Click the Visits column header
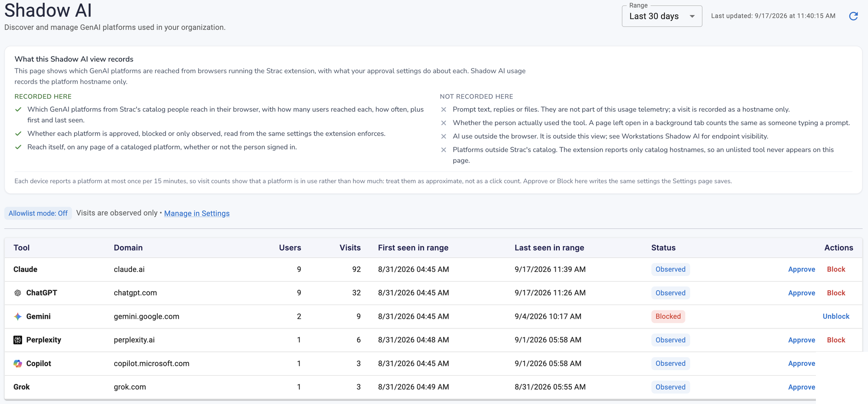This screenshot has height=404, width=868. (x=350, y=248)
